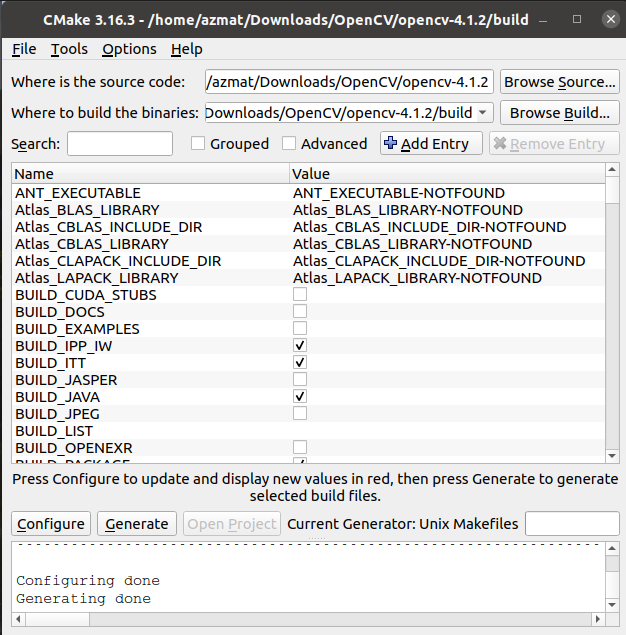The image size is (626, 635).
Task: Select the BUILD_DOCS entry name
Action: 60,312
